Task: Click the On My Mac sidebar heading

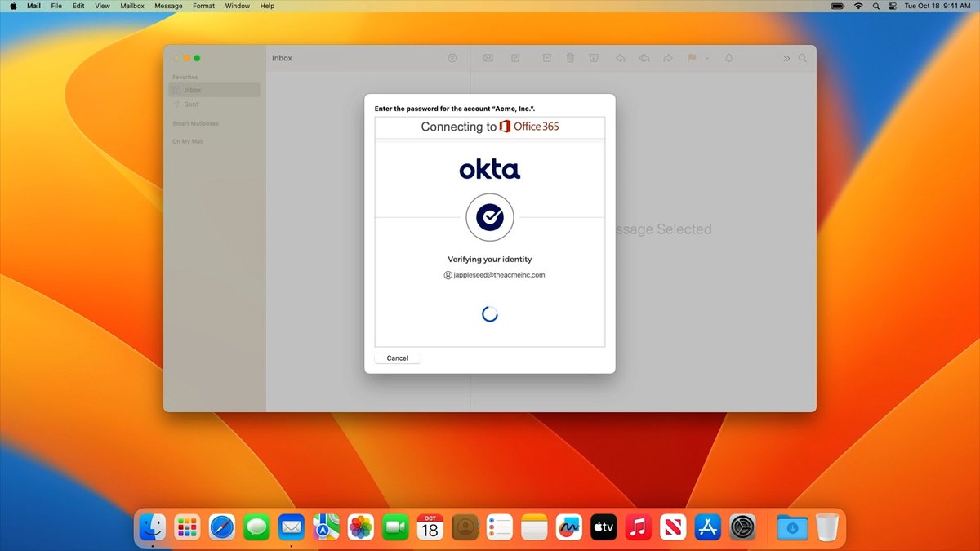Action: tap(187, 142)
